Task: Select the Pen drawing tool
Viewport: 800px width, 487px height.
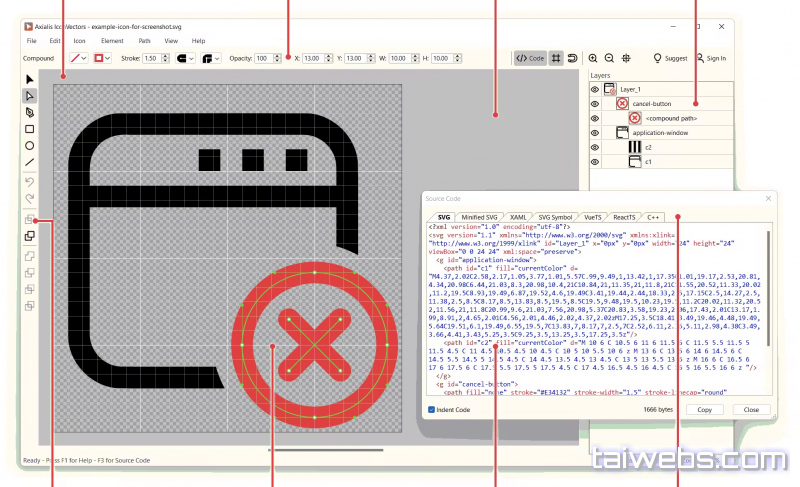Action: [30, 113]
